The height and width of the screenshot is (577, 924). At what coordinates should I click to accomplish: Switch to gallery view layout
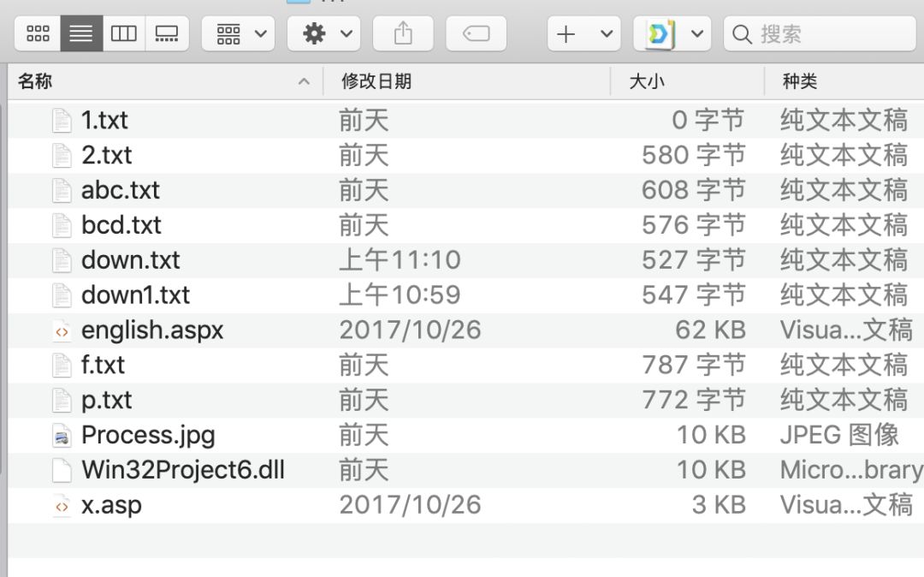point(167,34)
